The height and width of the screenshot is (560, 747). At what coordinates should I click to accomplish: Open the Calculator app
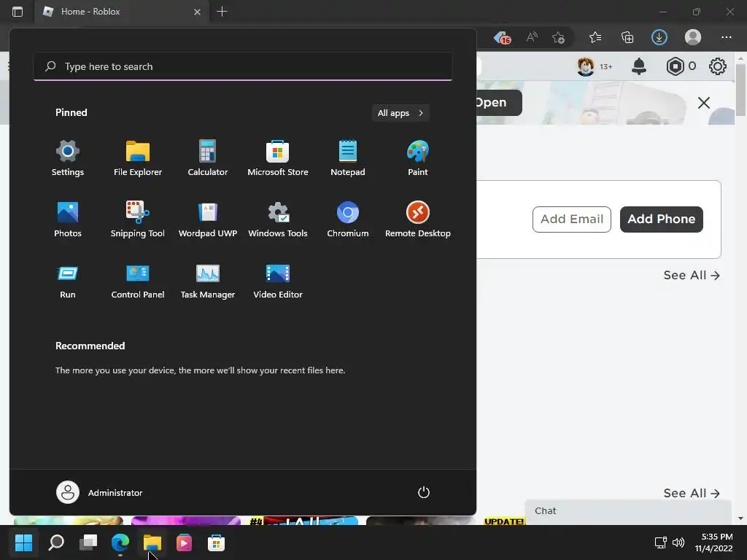click(208, 158)
